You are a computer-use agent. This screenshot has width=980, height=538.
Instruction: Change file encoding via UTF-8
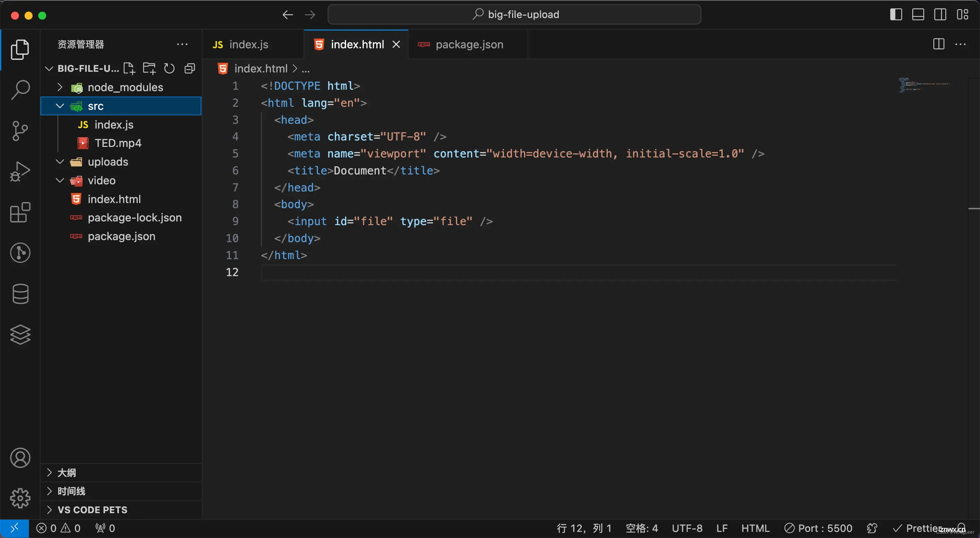(x=687, y=528)
